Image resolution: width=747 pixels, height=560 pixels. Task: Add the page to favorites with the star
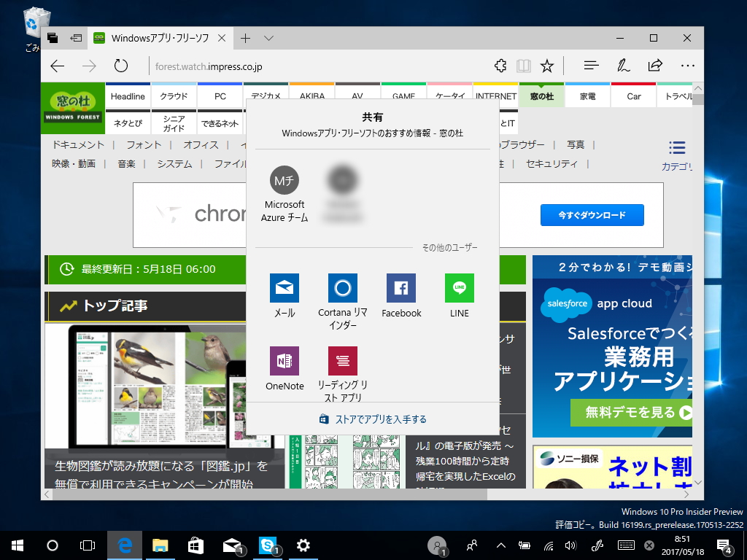(x=546, y=66)
